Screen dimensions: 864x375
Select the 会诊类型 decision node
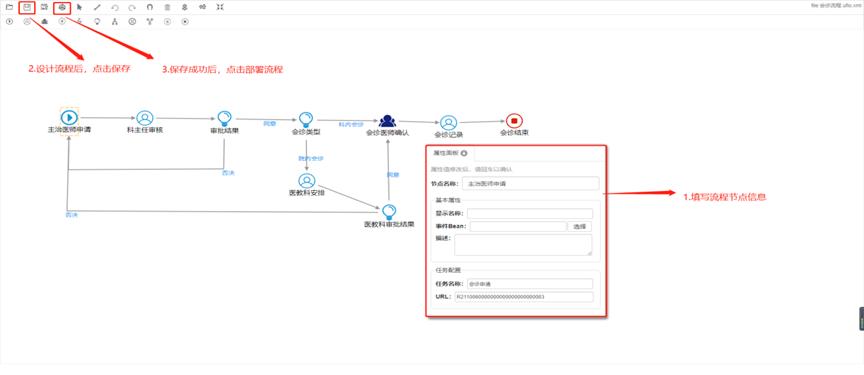306,119
